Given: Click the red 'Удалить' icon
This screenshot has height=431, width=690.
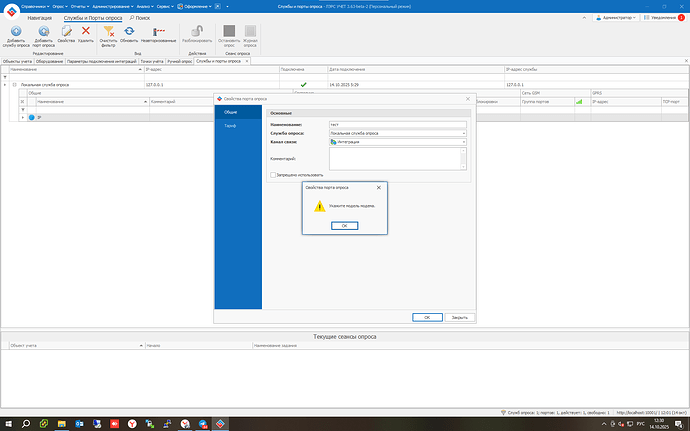Looking at the screenshot, I should tap(86, 32).
